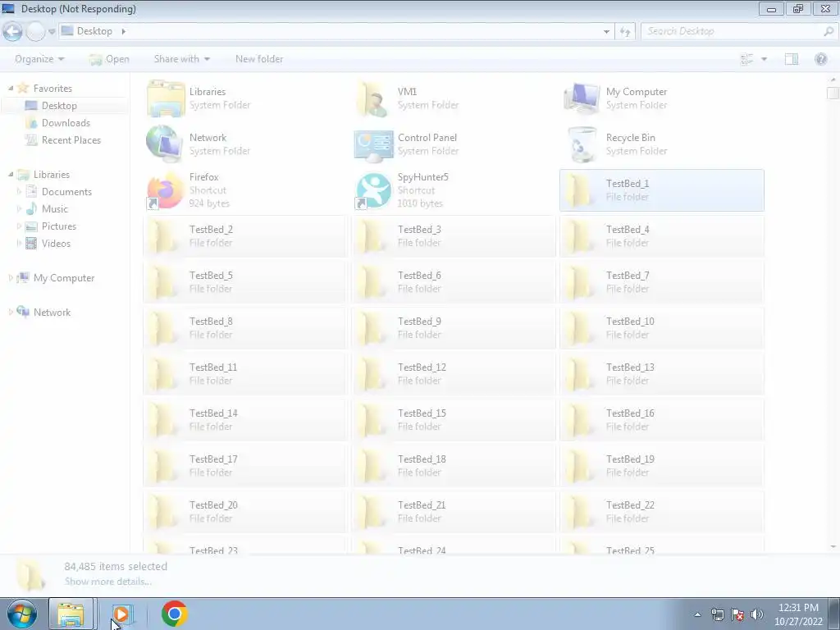Select the TestBed_10 folder icon
The width and height of the screenshot is (840, 630).
tap(580, 328)
